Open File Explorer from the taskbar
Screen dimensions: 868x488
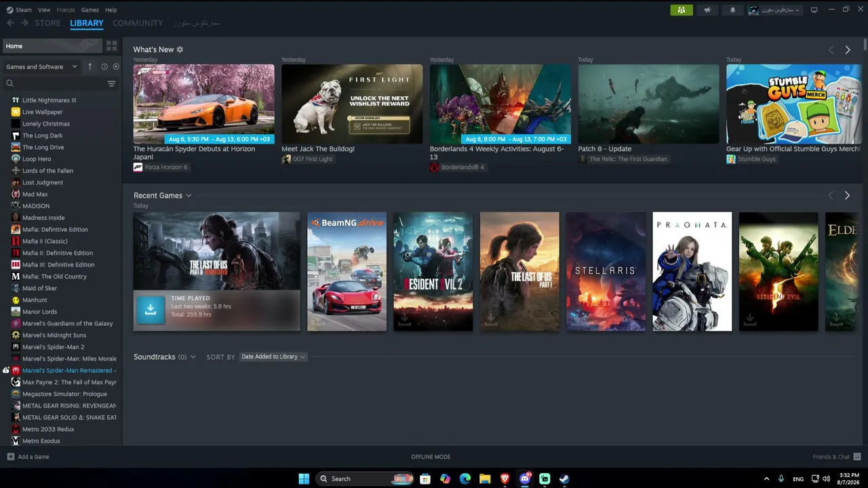485,479
